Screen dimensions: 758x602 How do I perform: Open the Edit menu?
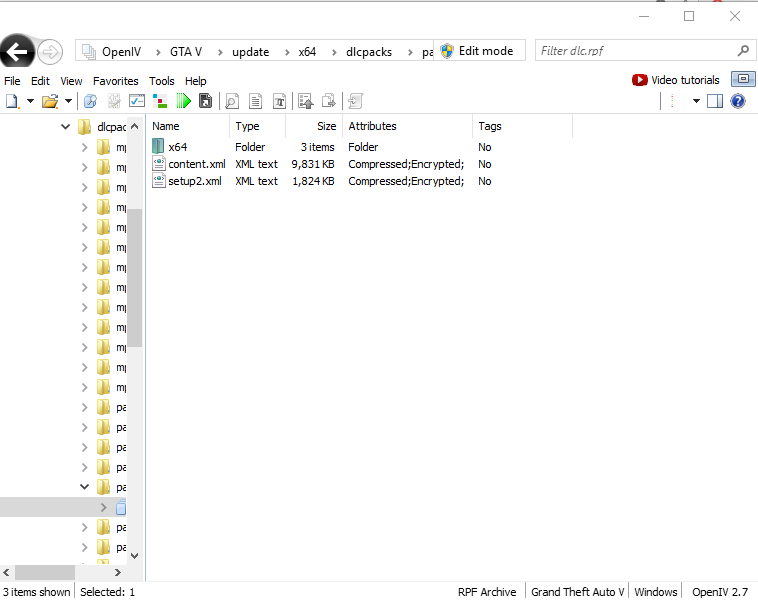[40, 81]
